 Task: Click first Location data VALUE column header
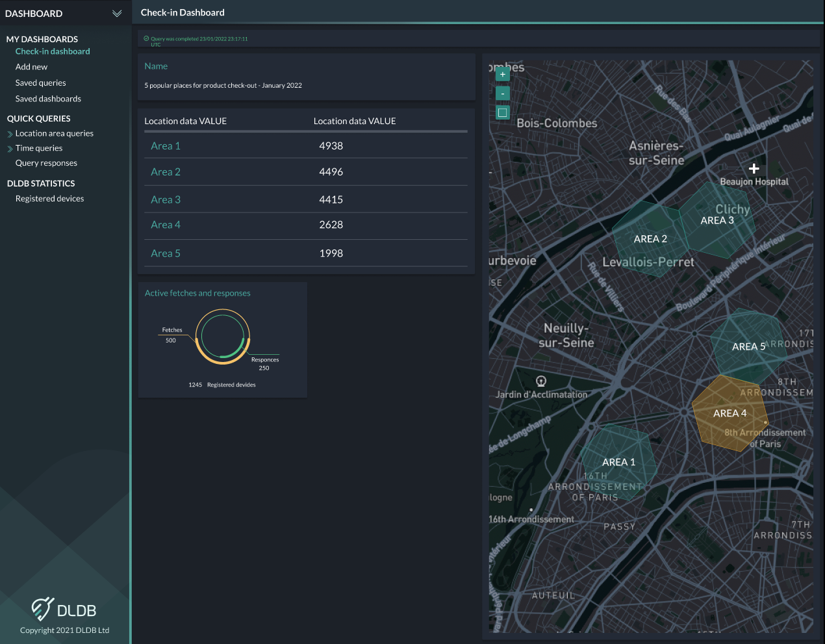185,121
